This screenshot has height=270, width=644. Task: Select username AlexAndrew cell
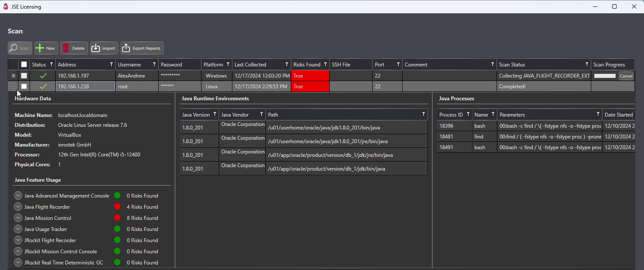(137, 76)
